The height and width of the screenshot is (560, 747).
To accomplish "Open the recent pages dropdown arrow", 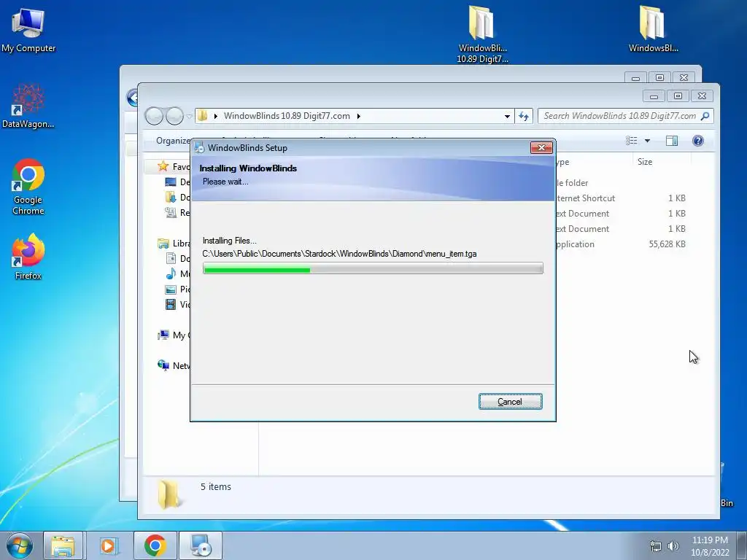I will pyautogui.click(x=189, y=116).
